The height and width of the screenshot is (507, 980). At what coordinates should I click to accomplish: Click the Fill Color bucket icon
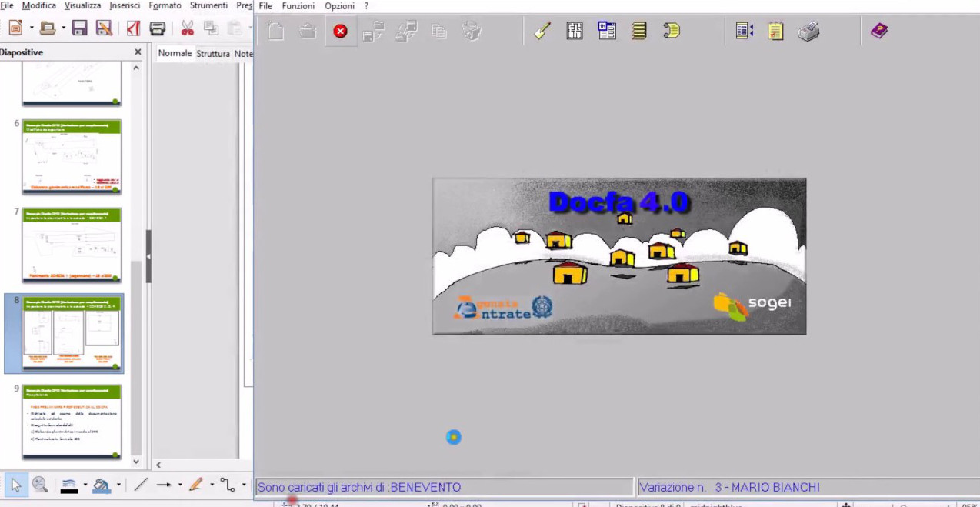[102, 485]
